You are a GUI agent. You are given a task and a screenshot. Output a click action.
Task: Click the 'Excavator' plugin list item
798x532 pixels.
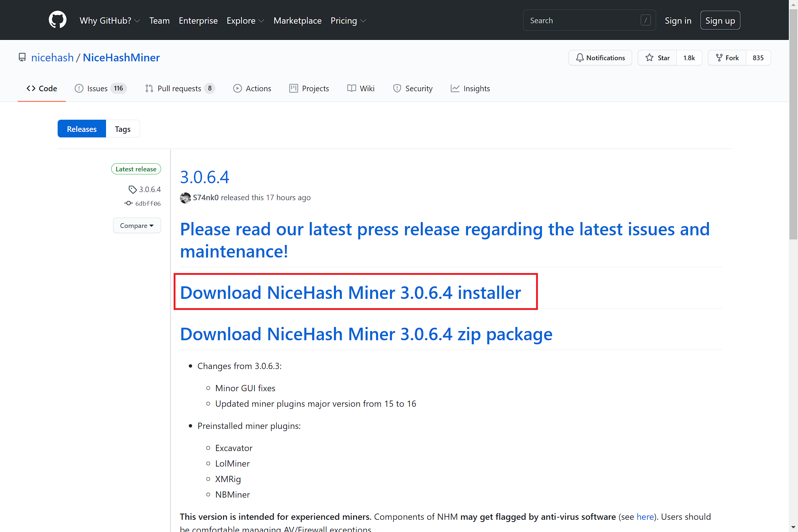(x=234, y=448)
